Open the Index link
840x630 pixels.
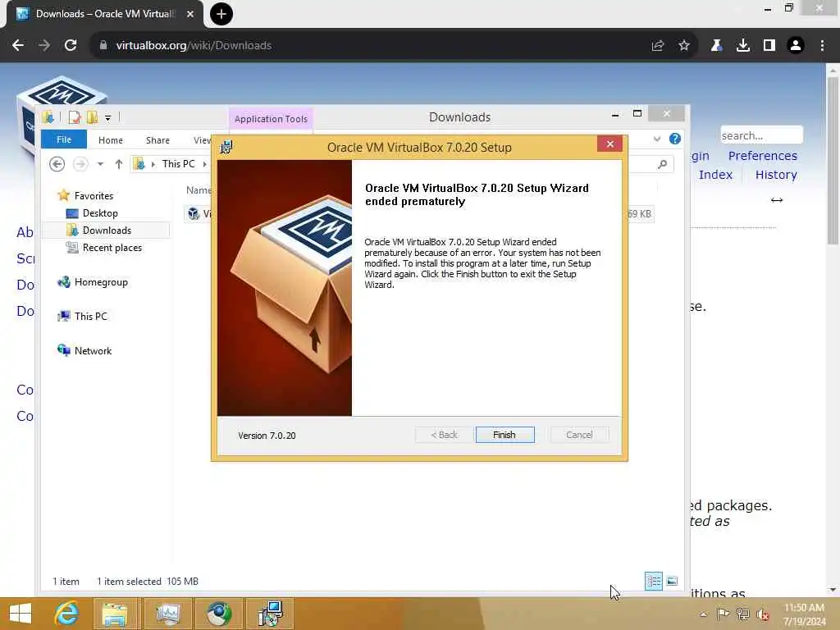[715, 175]
